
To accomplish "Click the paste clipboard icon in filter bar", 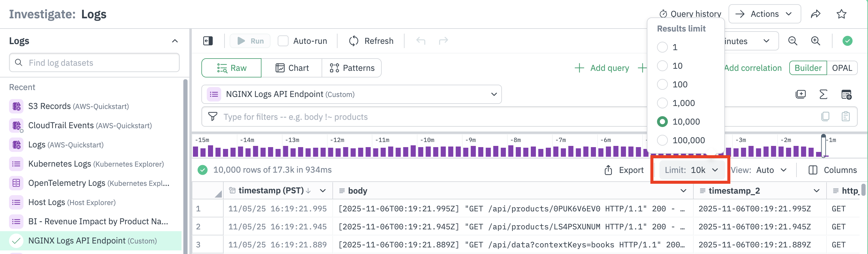I will tap(845, 117).
